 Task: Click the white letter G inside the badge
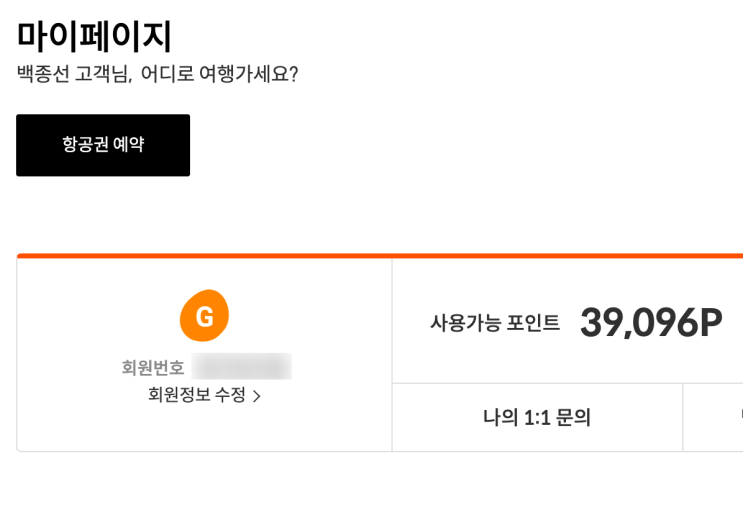tap(205, 317)
